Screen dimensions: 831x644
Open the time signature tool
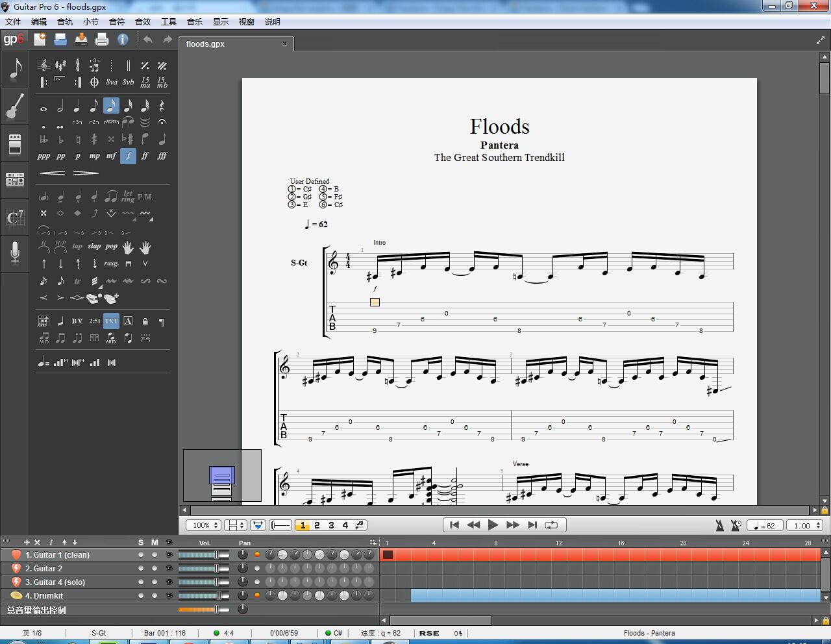click(x=77, y=65)
